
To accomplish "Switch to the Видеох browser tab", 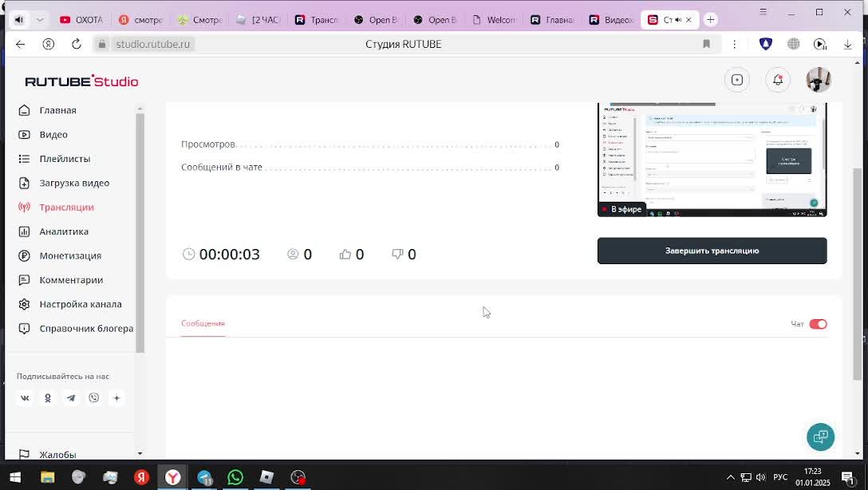I will click(612, 20).
